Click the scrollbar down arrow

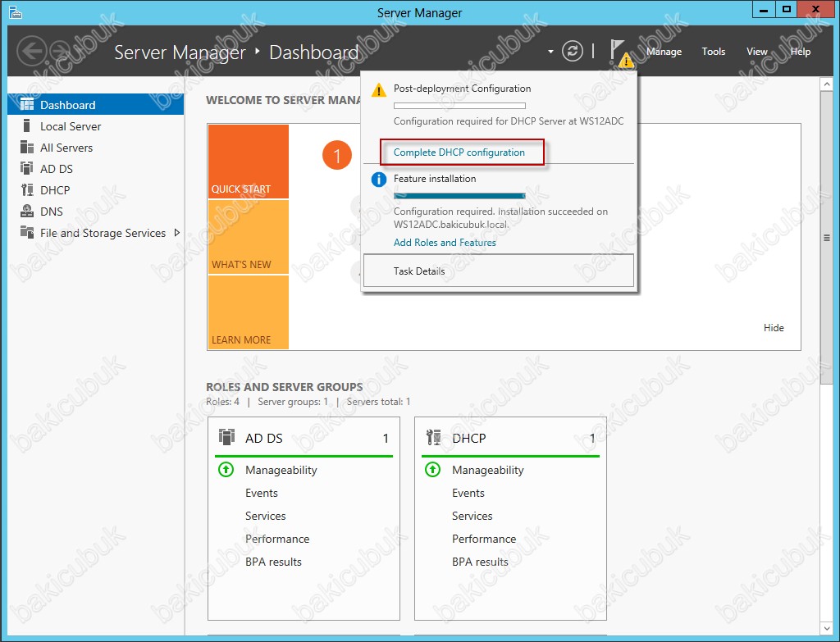pos(827,628)
